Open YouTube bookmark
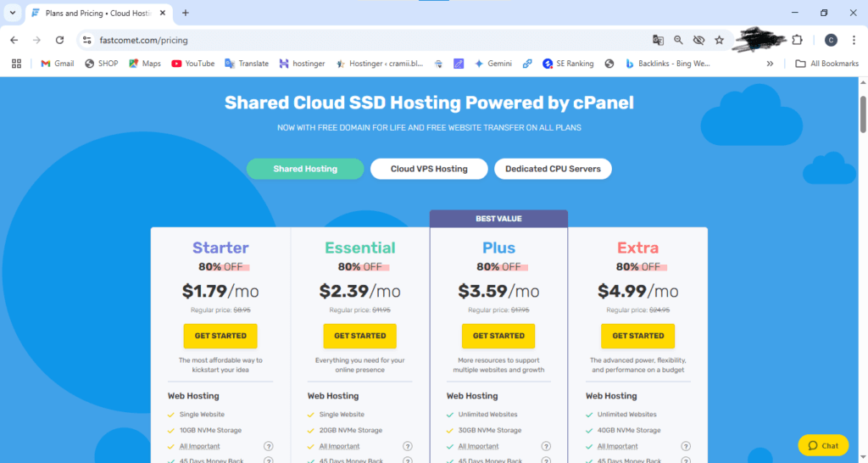This screenshot has width=868, height=463. [x=192, y=64]
